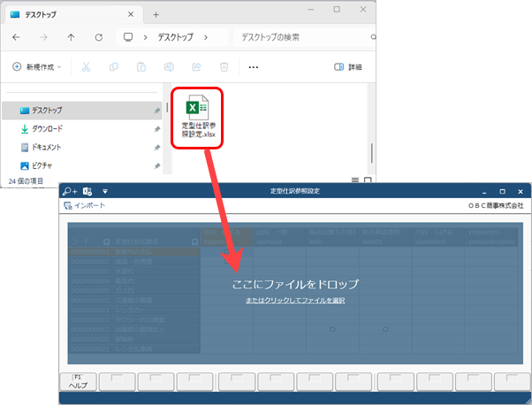Screen dimensions: 532x405
Task: Click the pin icon beside ドキュメント
Action: 156,148
